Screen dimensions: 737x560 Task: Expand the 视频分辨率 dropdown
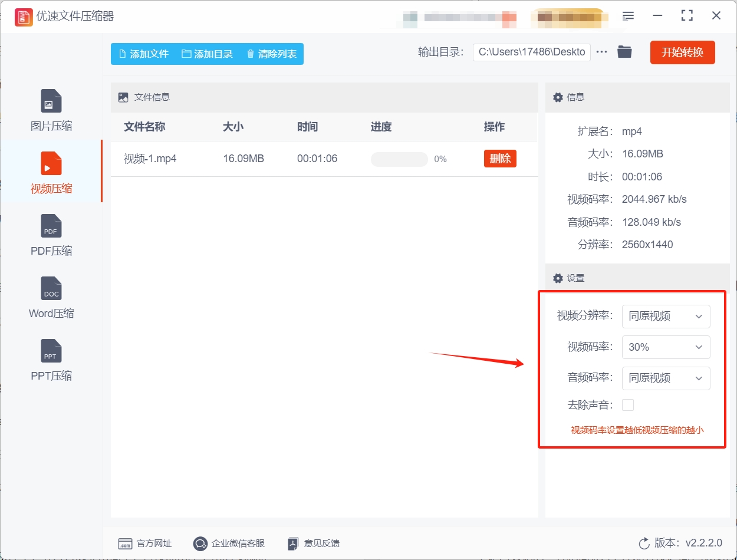point(666,316)
